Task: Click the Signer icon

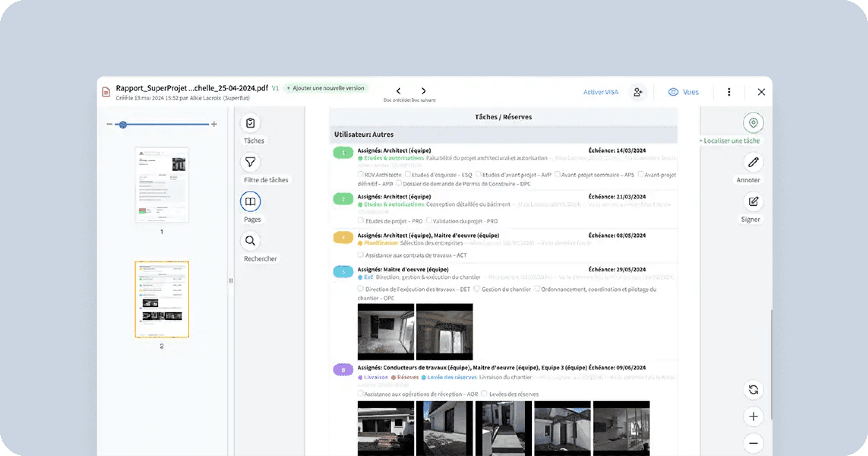Action: [753, 202]
